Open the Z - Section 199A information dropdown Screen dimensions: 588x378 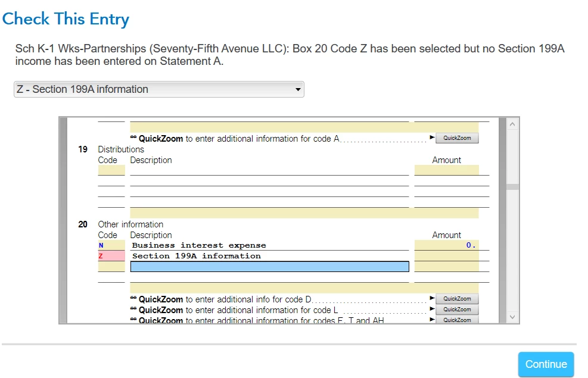158,89
